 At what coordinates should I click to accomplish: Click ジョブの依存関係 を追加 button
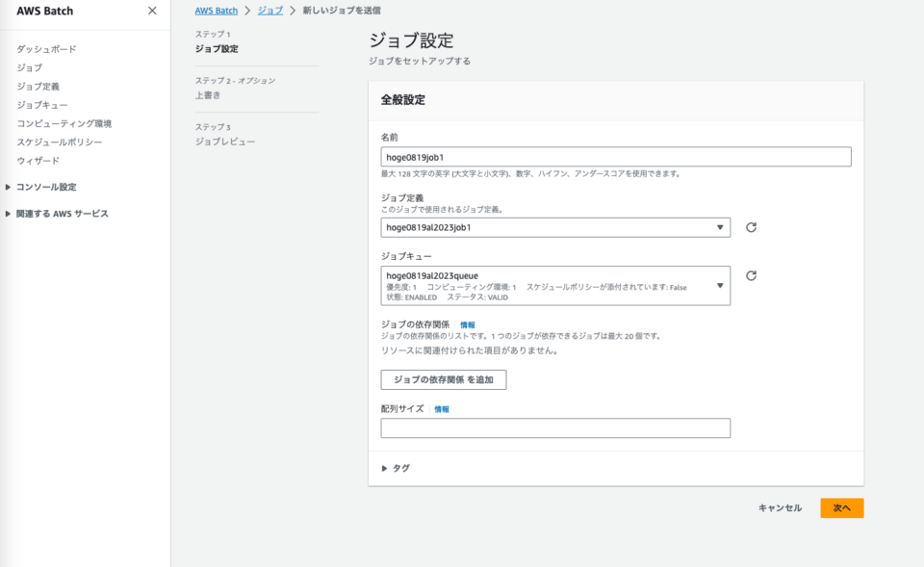click(443, 379)
